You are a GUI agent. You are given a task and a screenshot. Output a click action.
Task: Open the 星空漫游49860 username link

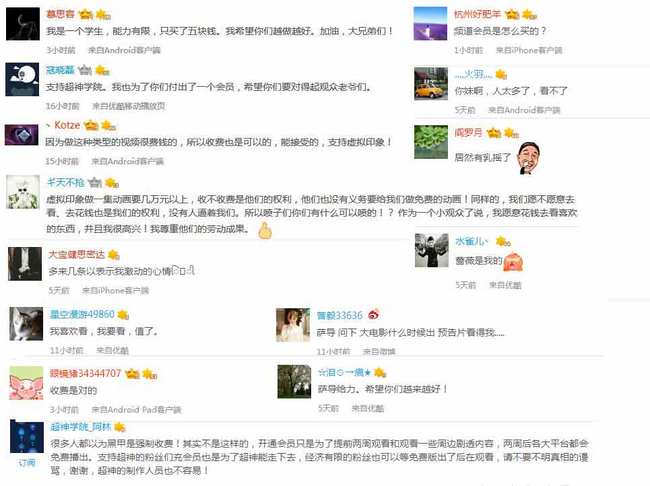coord(82,314)
